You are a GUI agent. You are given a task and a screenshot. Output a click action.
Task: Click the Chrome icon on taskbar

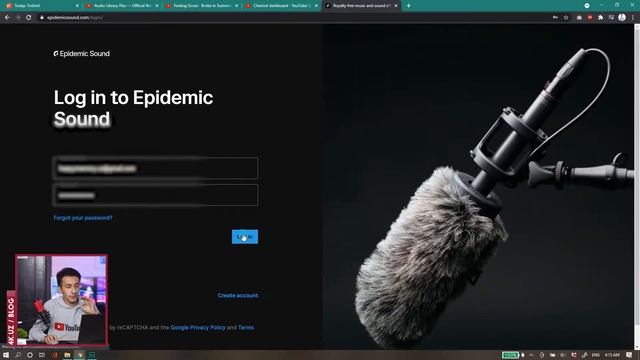(x=80, y=355)
